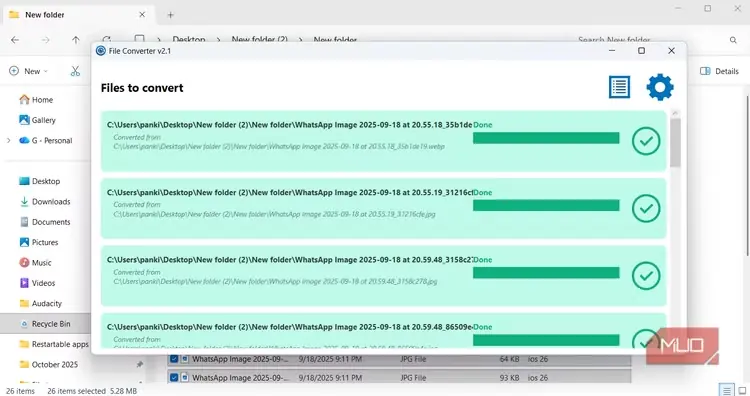Click the pin icon beside October 2025

139,364
